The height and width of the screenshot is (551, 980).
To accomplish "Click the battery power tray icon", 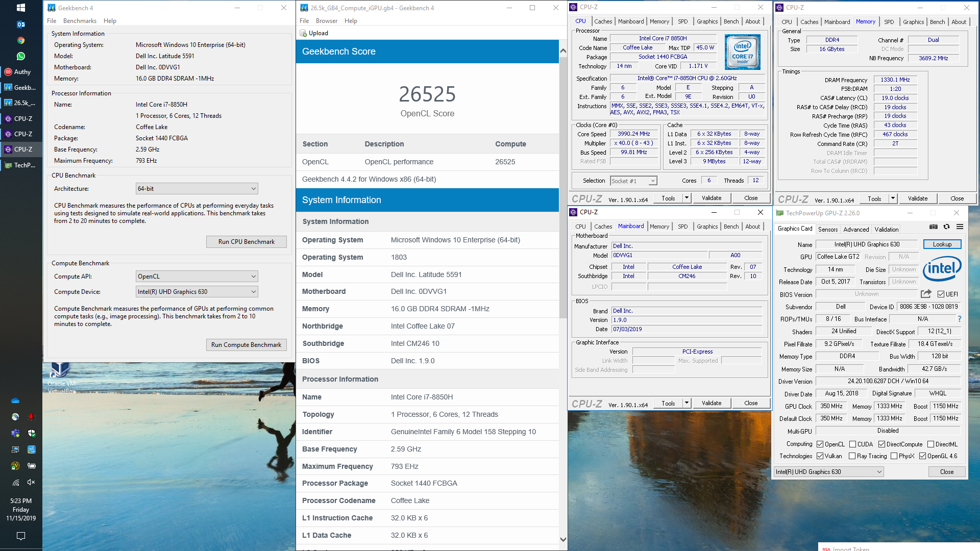I will pos(32,466).
